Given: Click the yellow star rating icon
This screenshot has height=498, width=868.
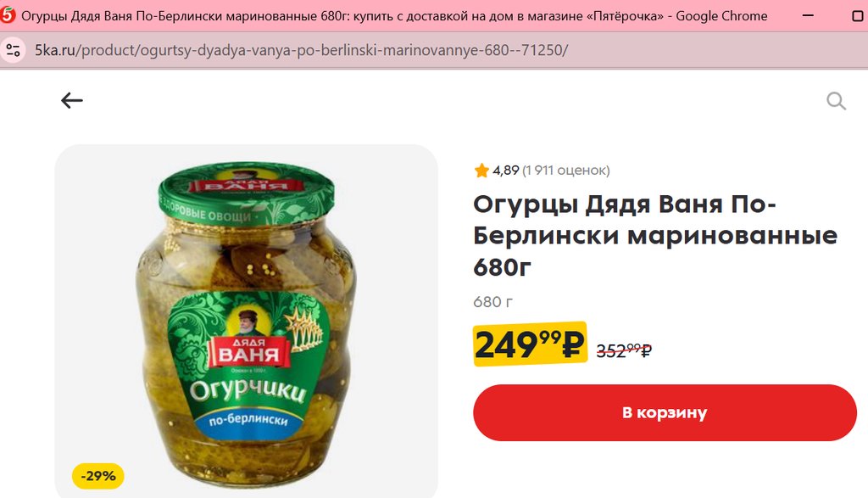Looking at the screenshot, I should click(x=481, y=170).
